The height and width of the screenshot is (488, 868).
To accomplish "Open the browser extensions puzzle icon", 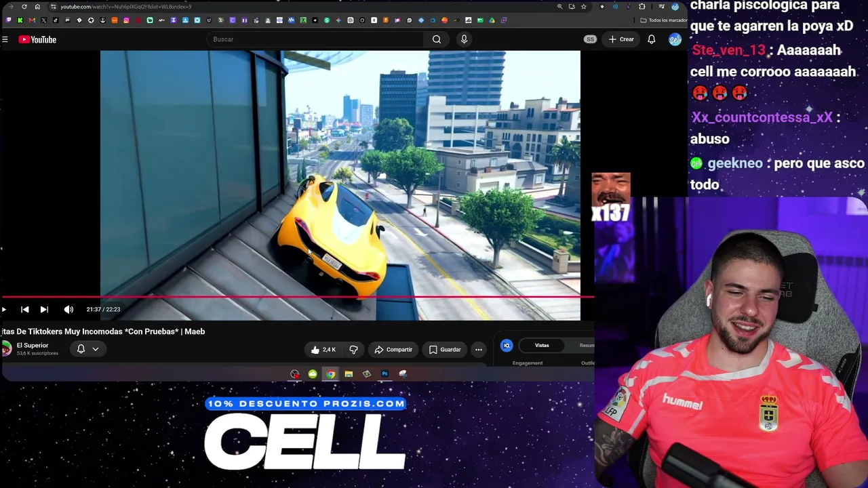I will [642, 7].
